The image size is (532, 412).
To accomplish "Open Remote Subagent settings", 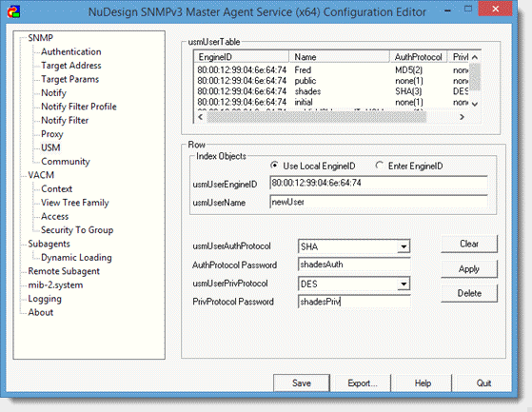I will (x=64, y=271).
